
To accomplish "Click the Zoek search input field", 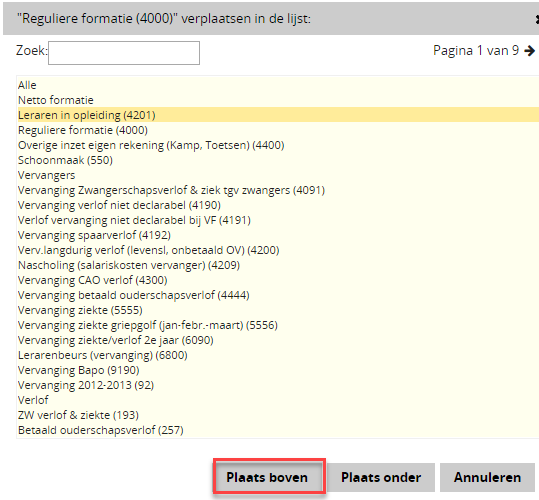I will 124,53.
